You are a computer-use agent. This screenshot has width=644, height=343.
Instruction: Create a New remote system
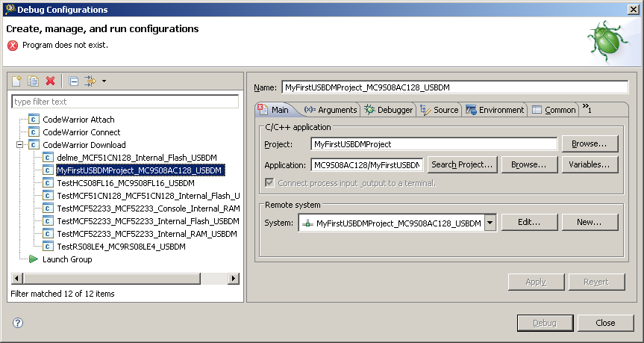coord(590,222)
